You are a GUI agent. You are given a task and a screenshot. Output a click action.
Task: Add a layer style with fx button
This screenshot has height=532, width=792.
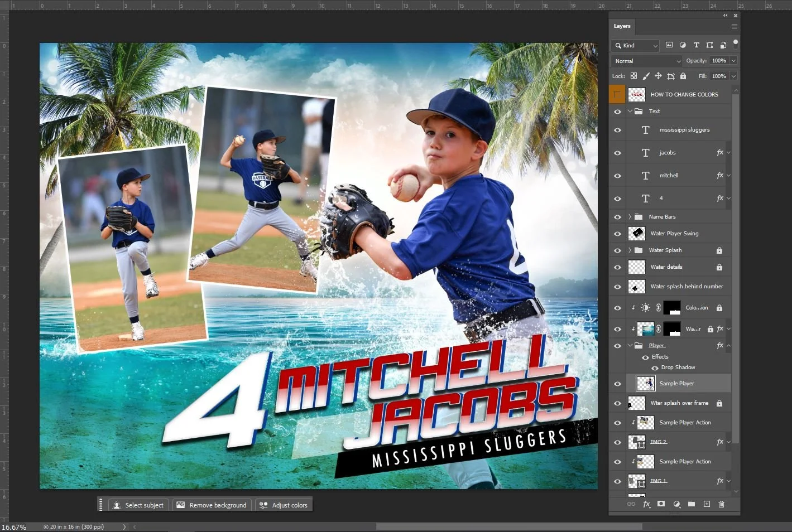646,504
